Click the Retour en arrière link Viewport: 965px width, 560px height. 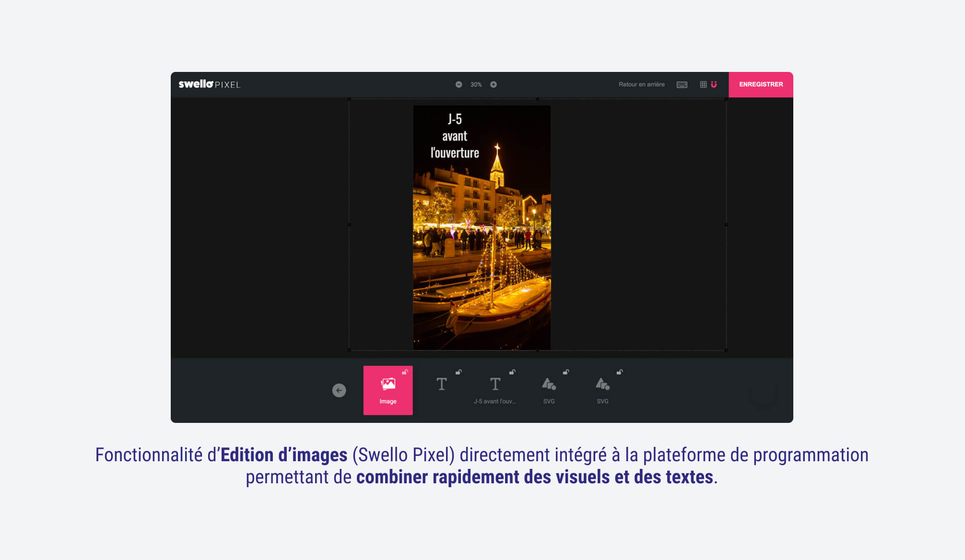tap(641, 84)
